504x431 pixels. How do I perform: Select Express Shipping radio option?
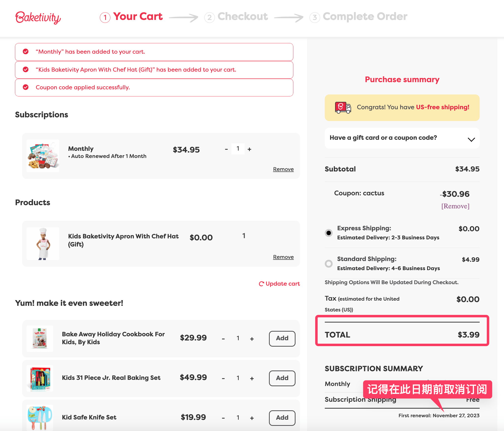(329, 233)
